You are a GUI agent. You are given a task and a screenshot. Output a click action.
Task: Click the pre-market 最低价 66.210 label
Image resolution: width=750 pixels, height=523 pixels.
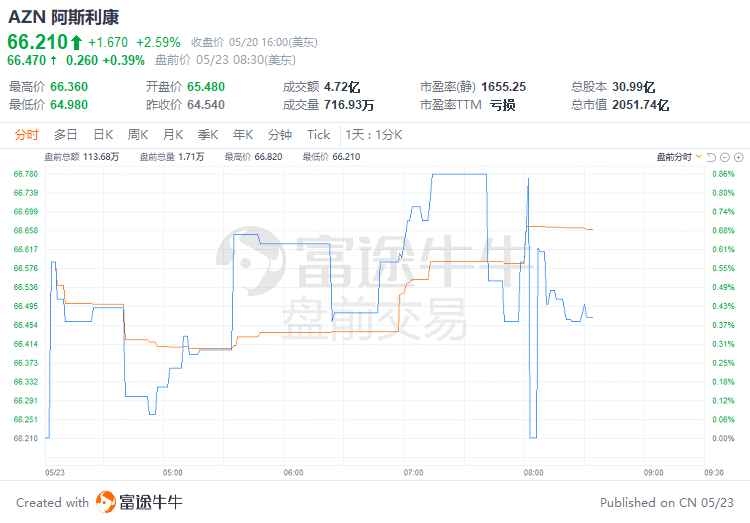[331, 157]
